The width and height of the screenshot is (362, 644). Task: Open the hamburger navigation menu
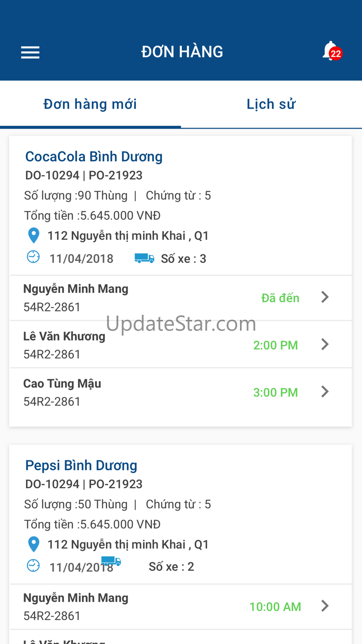coord(30,52)
